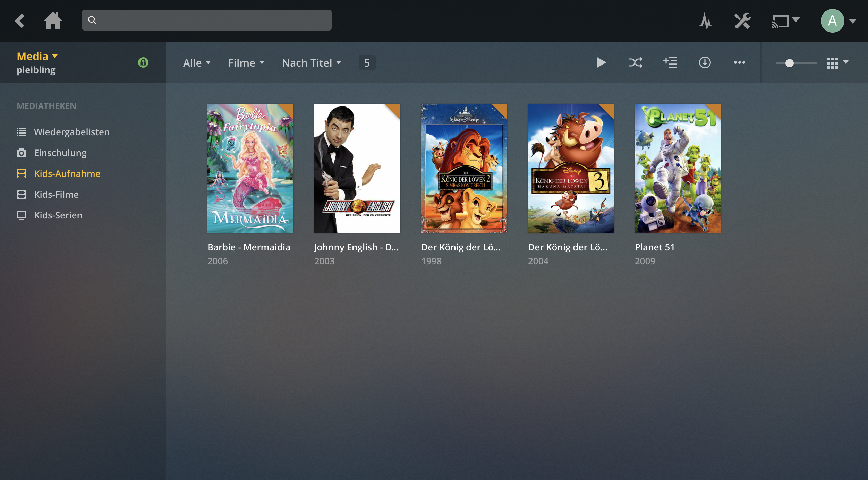Open the König der Löwen 2 poster

pyautogui.click(x=464, y=169)
